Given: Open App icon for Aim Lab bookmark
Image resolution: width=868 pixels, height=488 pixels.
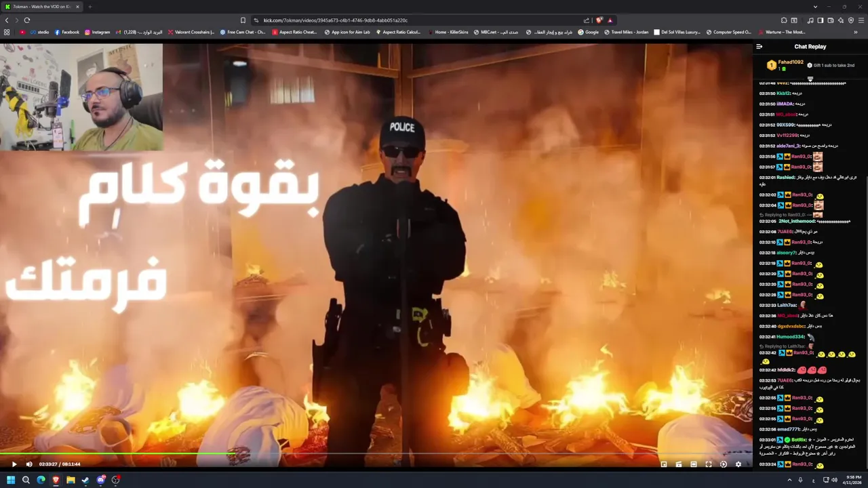Looking at the screenshot, I should [x=347, y=32].
